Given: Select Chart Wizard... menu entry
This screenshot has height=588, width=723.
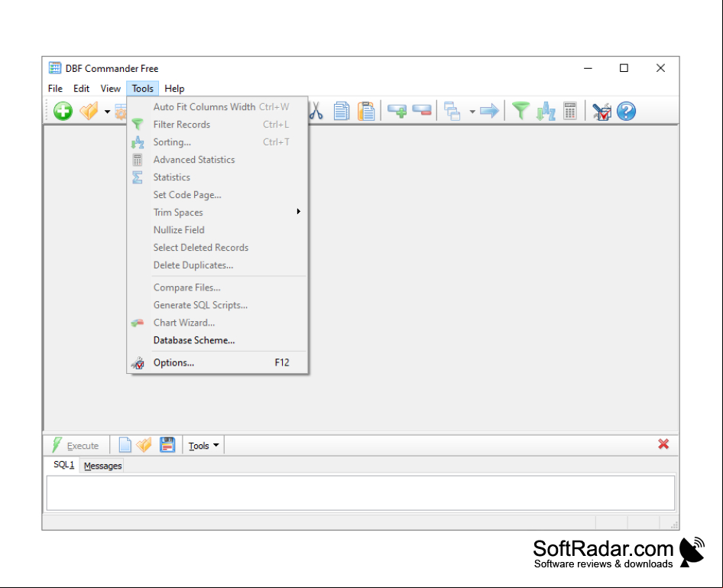Looking at the screenshot, I should pos(217,323).
